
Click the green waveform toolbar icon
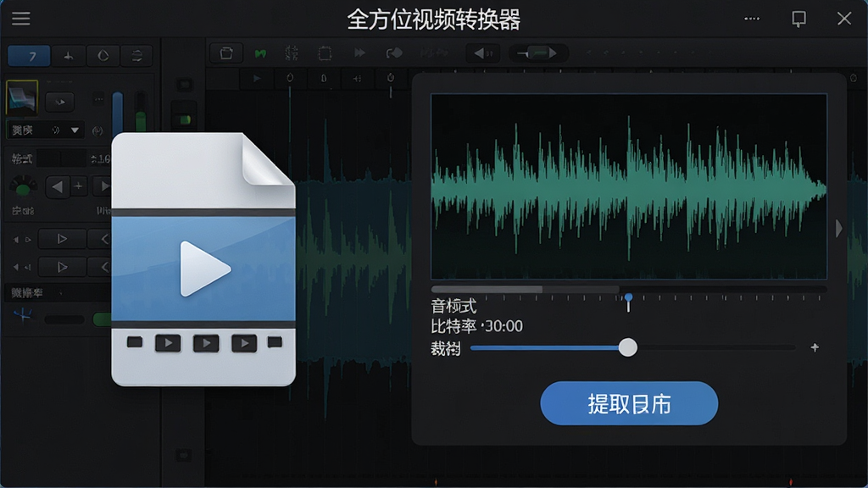pyautogui.click(x=260, y=53)
